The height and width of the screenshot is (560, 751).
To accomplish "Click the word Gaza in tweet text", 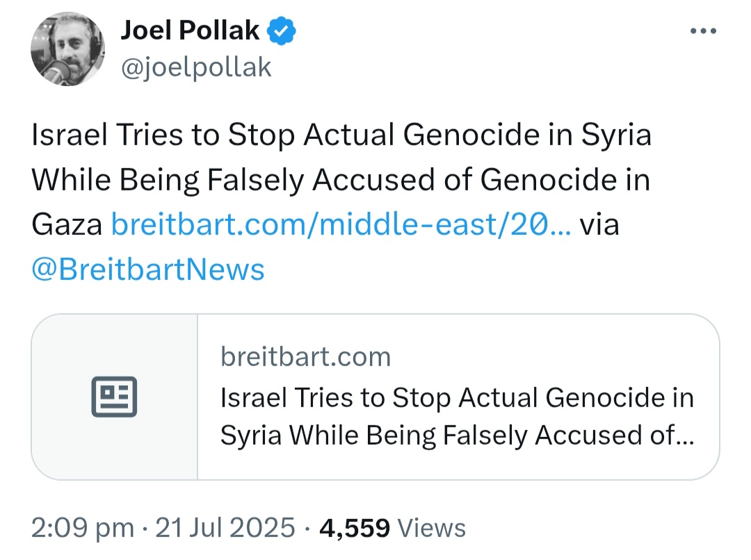I will tap(67, 225).
